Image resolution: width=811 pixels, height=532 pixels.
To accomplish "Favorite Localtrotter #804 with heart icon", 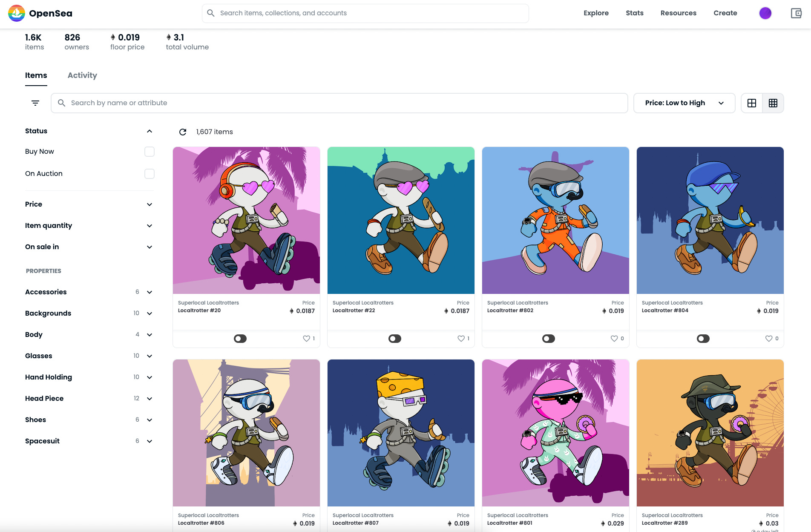I will [769, 339].
